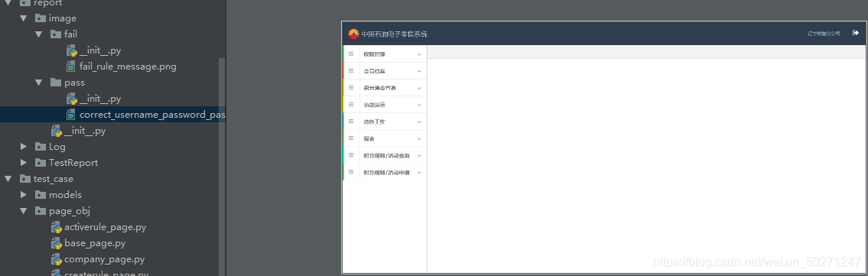Collapse the page_obj folder arrow

[x=23, y=211]
